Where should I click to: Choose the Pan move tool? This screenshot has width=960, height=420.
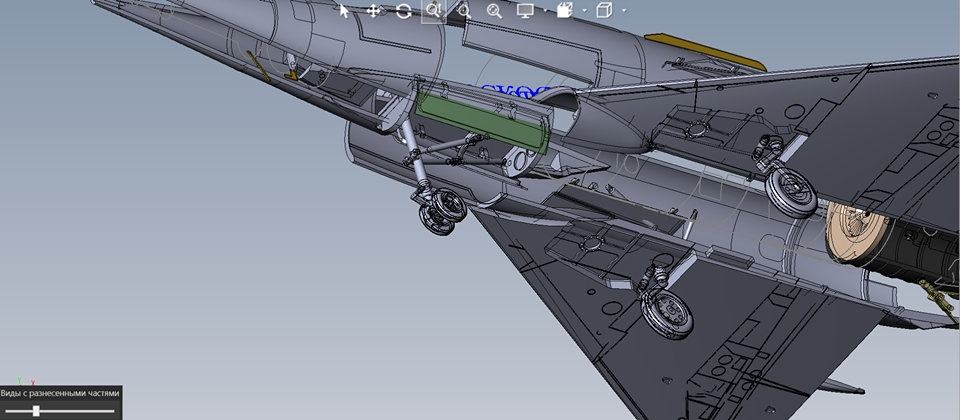pos(373,11)
